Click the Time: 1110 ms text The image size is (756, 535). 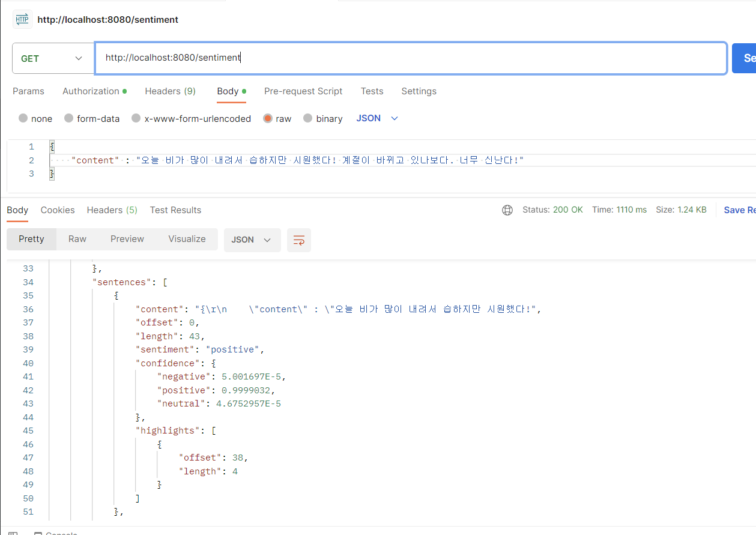619,210
